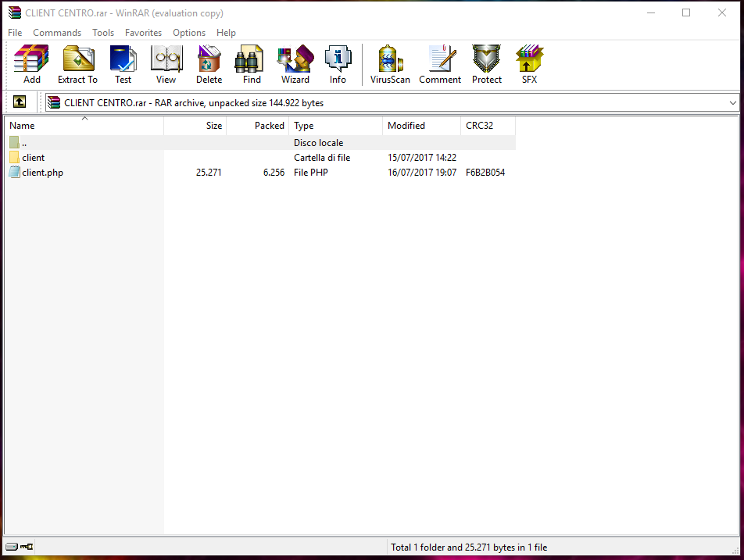This screenshot has width=744, height=560.
Task: Convert archive to SFX
Action: click(529, 65)
